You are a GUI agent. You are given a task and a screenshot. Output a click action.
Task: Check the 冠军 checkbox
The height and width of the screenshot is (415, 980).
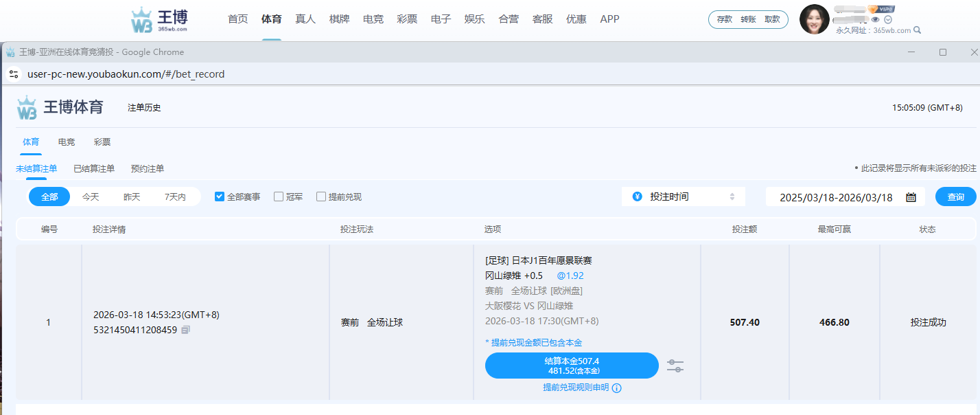point(279,197)
